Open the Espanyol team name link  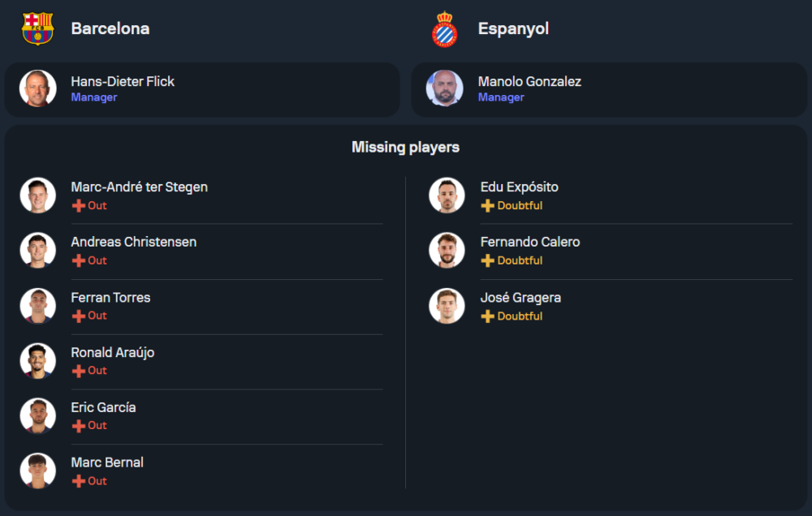point(513,28)
